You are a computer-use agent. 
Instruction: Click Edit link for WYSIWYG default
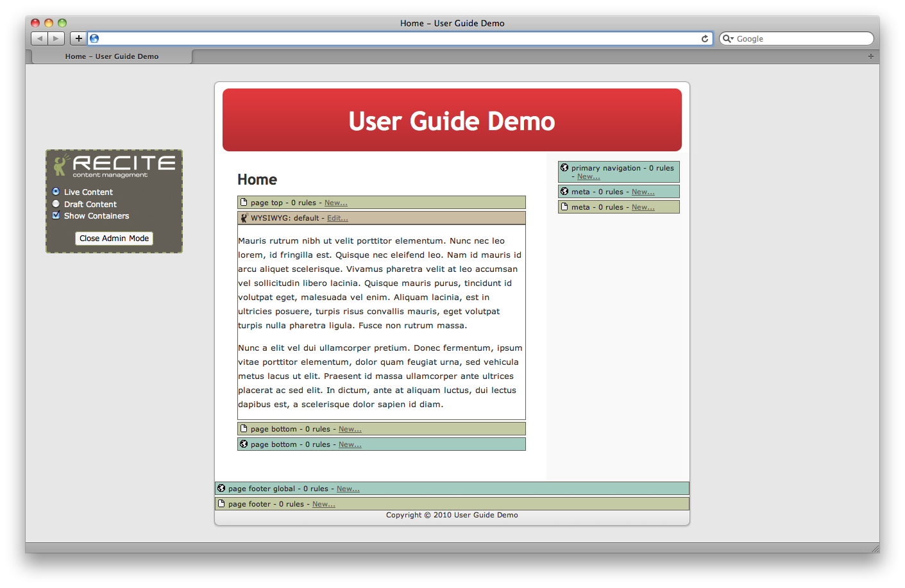point(337,218)
